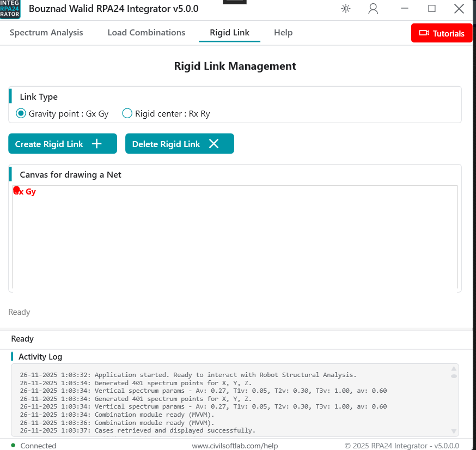Toggle the light/dark theme sun icon
Screen dimensions: 476x450
[345, 9]
